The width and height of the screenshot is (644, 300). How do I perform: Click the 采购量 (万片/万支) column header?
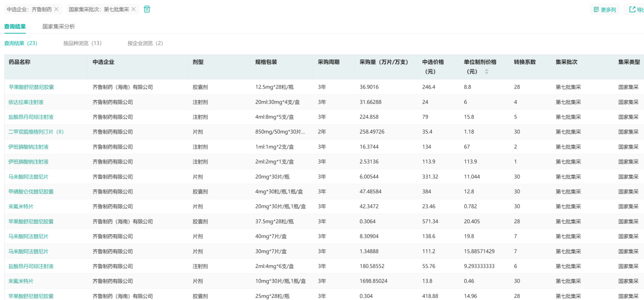[383, 62]
